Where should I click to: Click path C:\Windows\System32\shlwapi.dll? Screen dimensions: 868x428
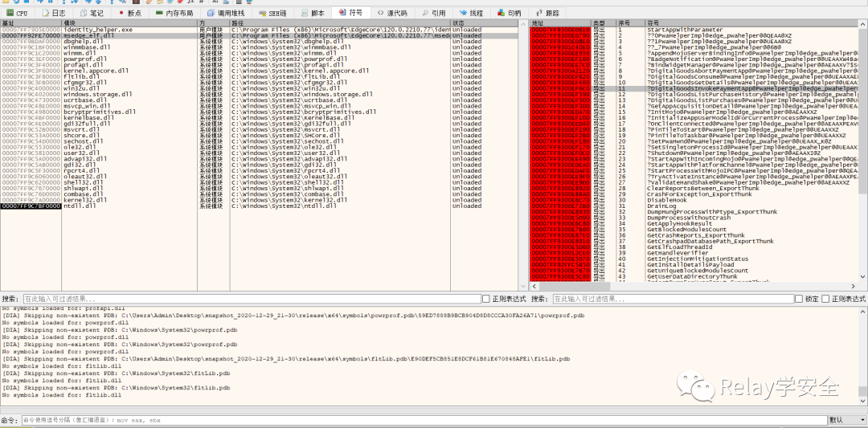tap(288, 189)
